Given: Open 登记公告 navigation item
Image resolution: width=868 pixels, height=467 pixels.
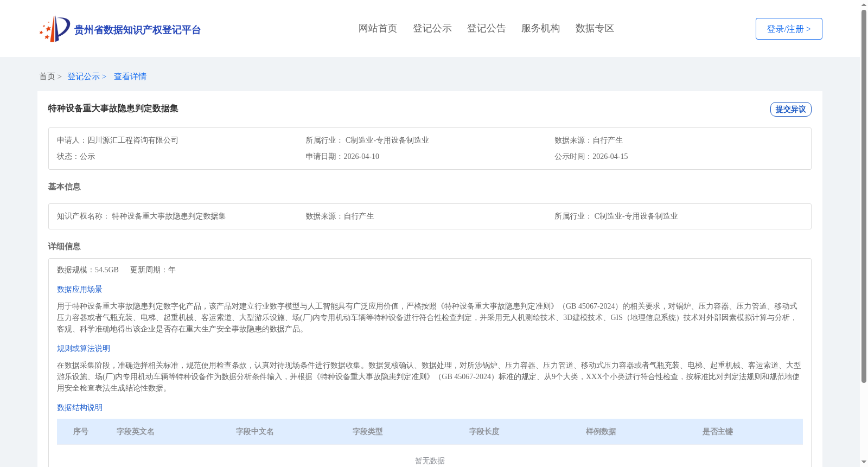Looking at the screenshot, I should [x=486, y=28].
